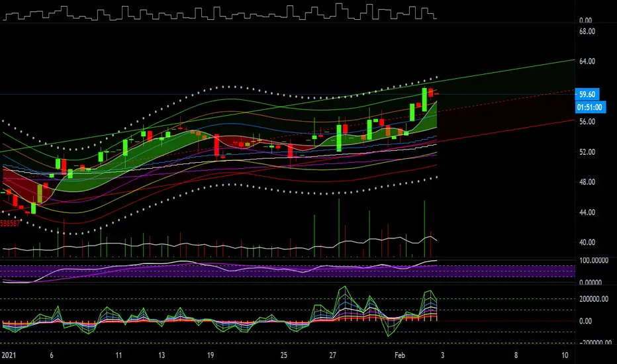Click the date label 25 on time axis
Screen dimensions: 617x364
click(284, 355)
